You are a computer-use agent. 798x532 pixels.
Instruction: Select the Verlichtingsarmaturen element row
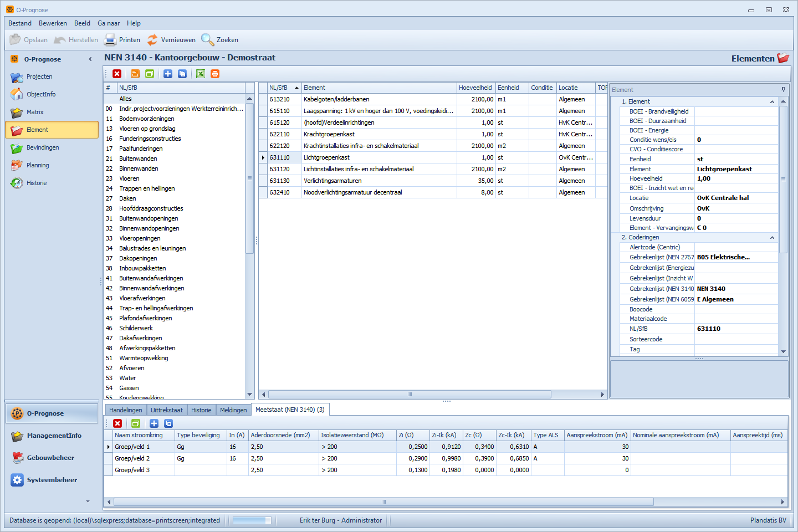332,181
